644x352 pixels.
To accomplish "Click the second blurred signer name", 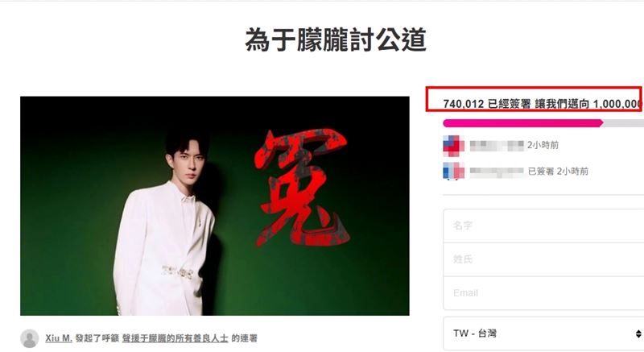I will [497, 172].
